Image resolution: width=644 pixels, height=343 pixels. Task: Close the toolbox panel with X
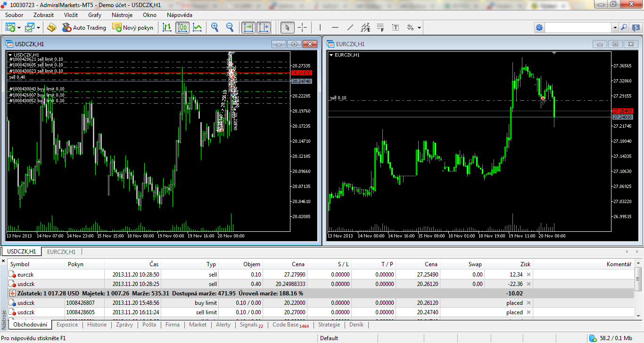point(4,260)
